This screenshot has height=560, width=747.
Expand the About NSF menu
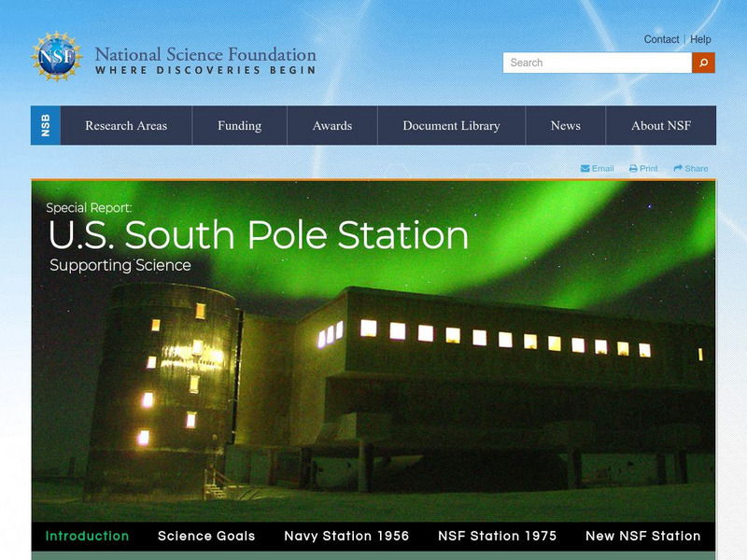pos(661,126)
